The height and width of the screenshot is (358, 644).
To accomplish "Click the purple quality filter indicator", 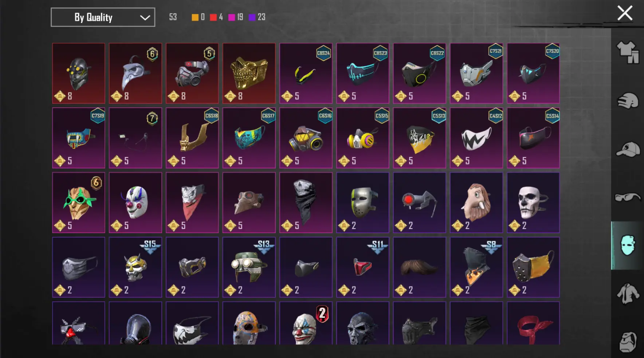I will click(x=252, y=17).
